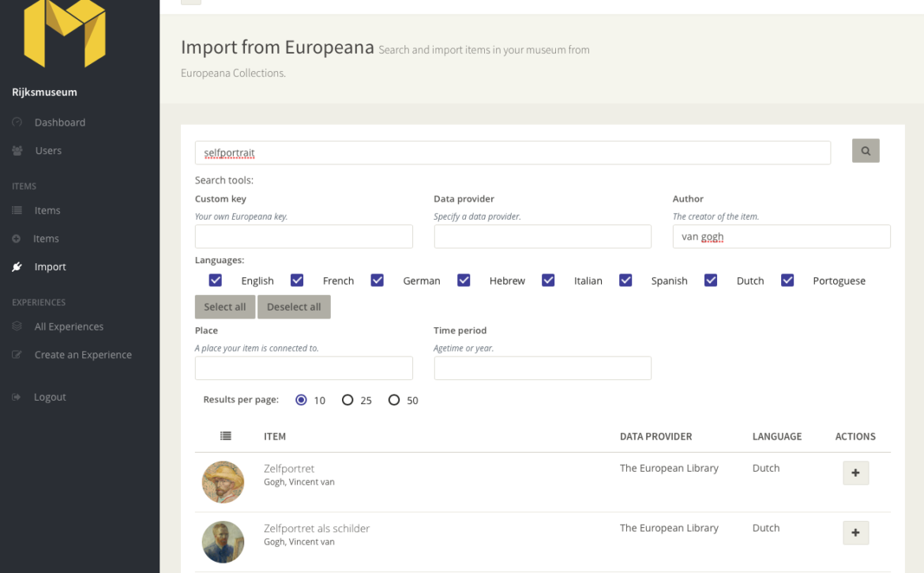Click the ACTIONS column header
The image size is (924, 573).
[x=855, y=436]
